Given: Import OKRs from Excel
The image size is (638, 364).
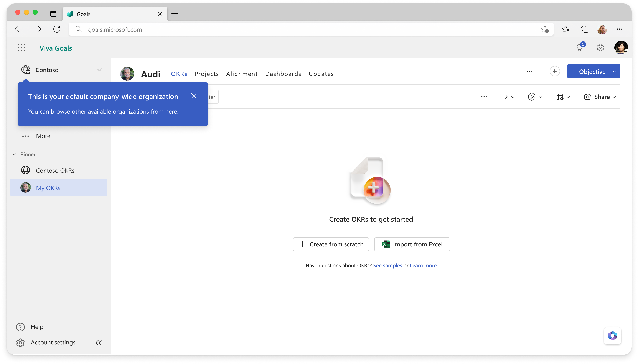Looking at the screenshot, I should click(x=412, y=244).
